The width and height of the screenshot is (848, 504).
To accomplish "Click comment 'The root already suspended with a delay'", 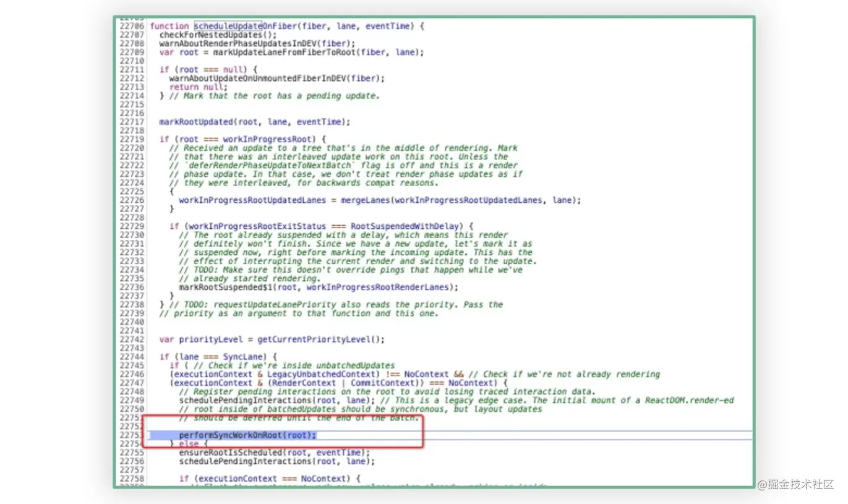I will (343, 235).
